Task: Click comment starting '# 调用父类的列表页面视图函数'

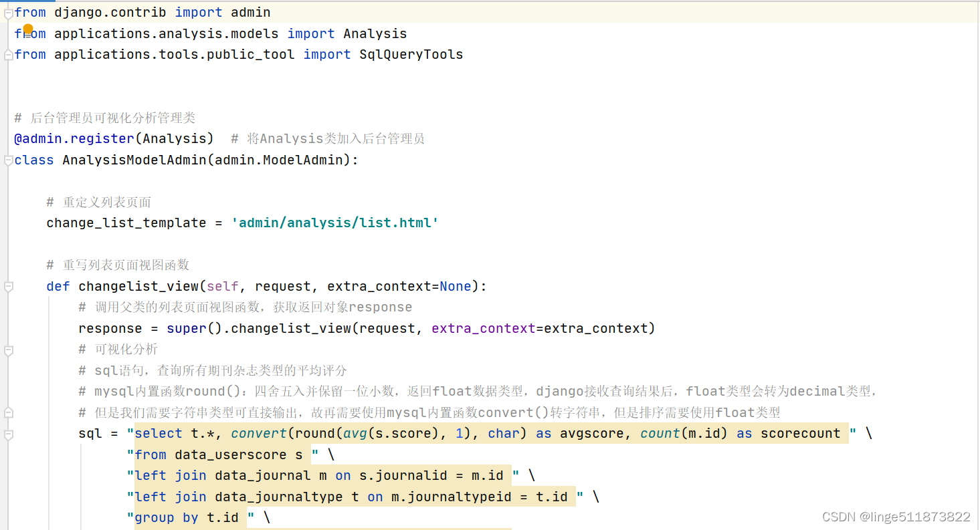Action: tap(246, 307)
